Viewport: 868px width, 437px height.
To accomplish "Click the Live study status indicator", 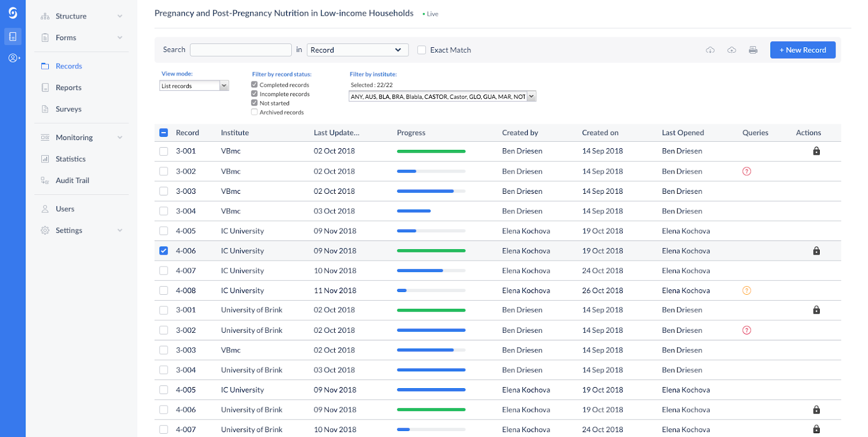I will 431,14.
